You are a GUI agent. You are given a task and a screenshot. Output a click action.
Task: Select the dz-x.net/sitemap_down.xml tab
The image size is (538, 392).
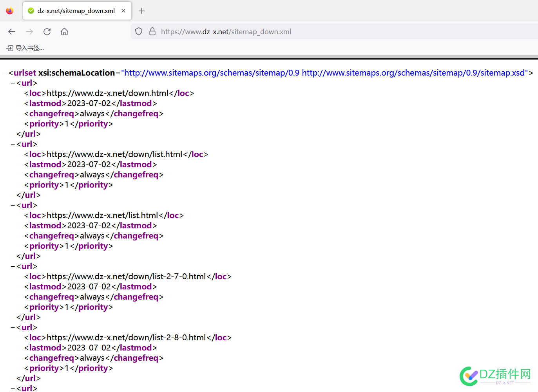(77, 11)
